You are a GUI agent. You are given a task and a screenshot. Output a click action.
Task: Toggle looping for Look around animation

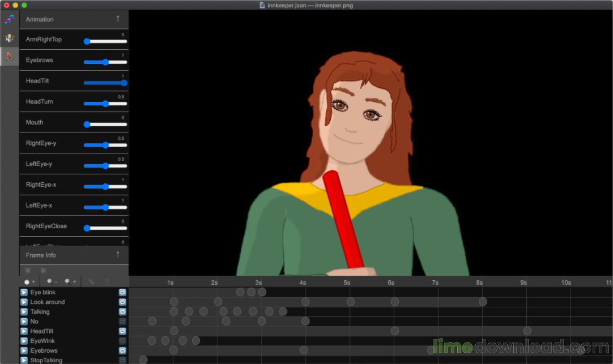tap(122, 302)
